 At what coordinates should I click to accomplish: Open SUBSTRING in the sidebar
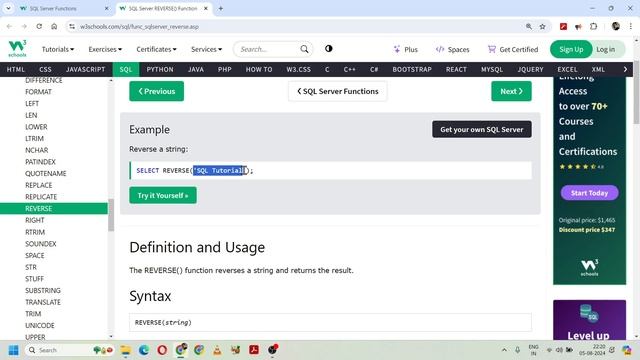(x=43, y=290)
